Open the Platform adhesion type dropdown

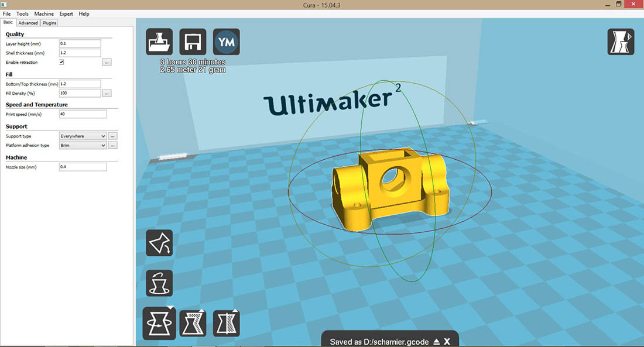point(83,145)
